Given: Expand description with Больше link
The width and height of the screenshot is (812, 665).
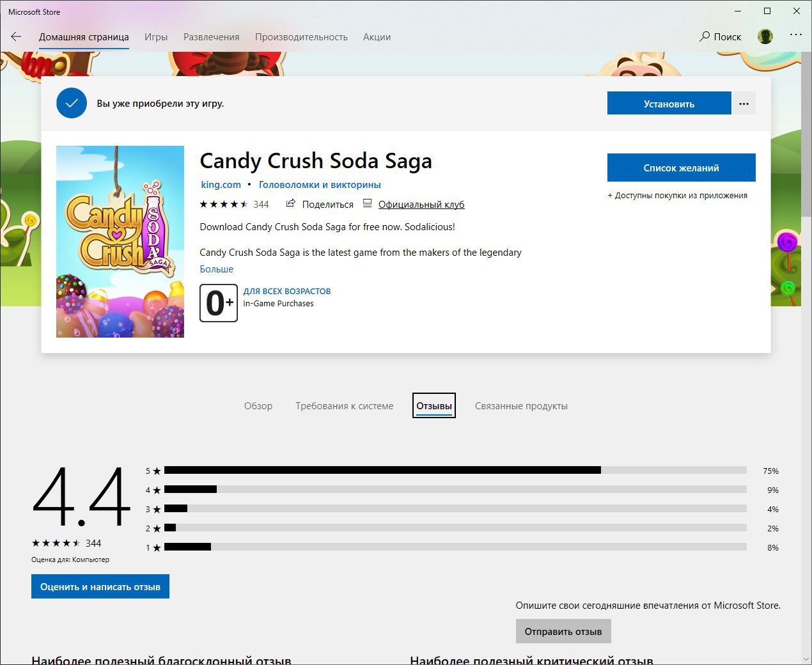Looking at the screenshot, I should 217,269.
